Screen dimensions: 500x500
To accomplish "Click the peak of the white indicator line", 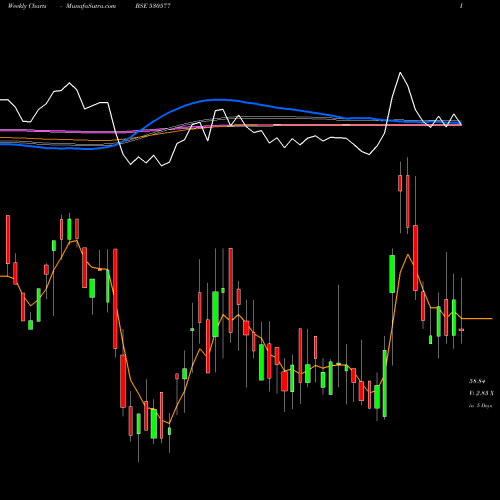I will tap(400, 73).
